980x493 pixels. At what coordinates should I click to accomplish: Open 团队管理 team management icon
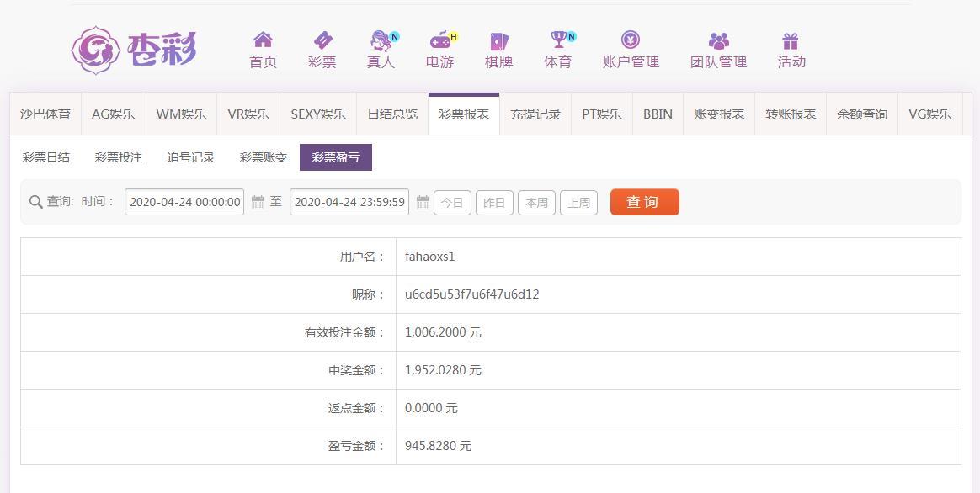click(719, 41)
